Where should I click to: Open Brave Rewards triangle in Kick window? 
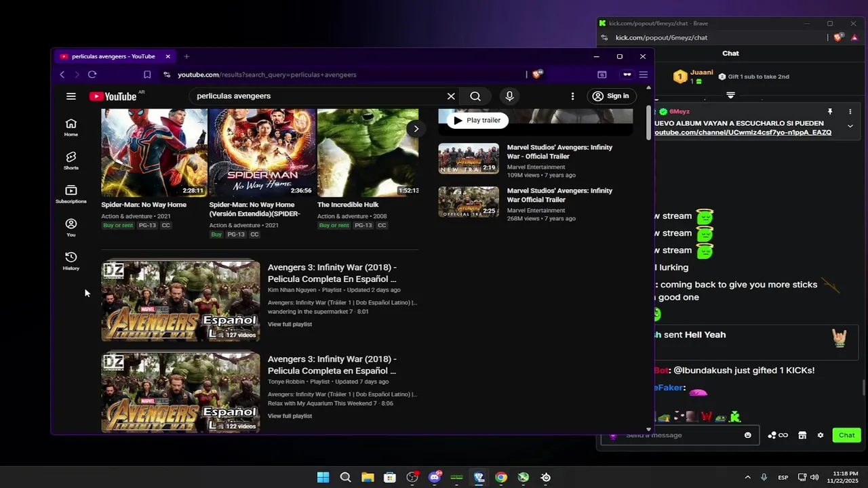pyautogui.click(x=854, y=38)
